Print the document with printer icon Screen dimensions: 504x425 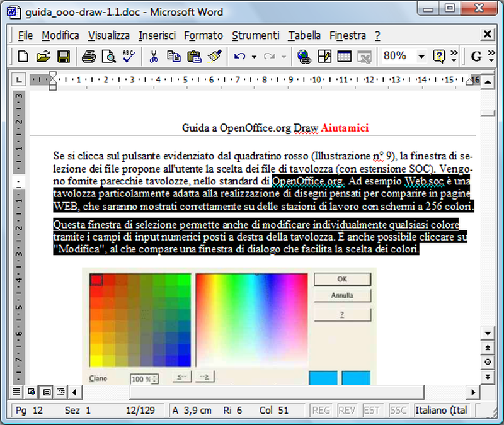coord(89,56)
